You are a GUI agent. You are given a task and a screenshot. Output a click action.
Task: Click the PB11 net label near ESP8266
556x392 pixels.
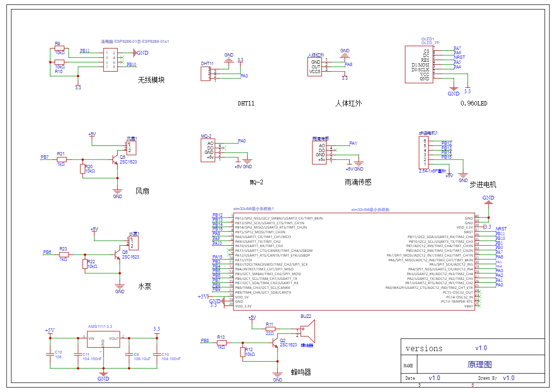(85, 51)
